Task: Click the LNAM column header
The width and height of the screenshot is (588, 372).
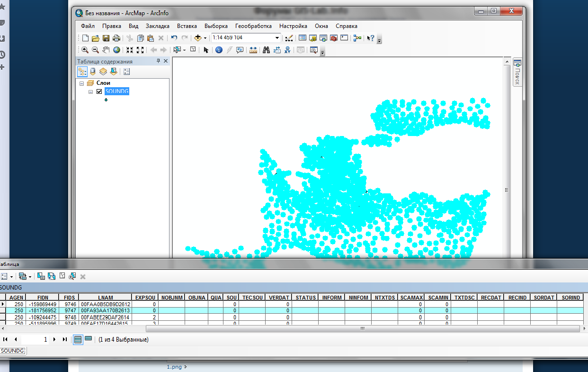Action: pos(105,298)
